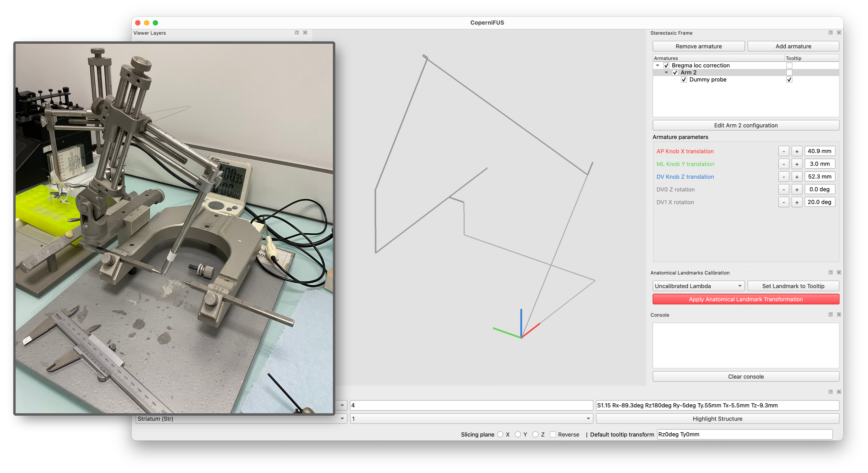Image resolution: width=868 pixels, height=473 pixels.
Task: Increase DV0 Z rotation
Action: coord(797,190)
